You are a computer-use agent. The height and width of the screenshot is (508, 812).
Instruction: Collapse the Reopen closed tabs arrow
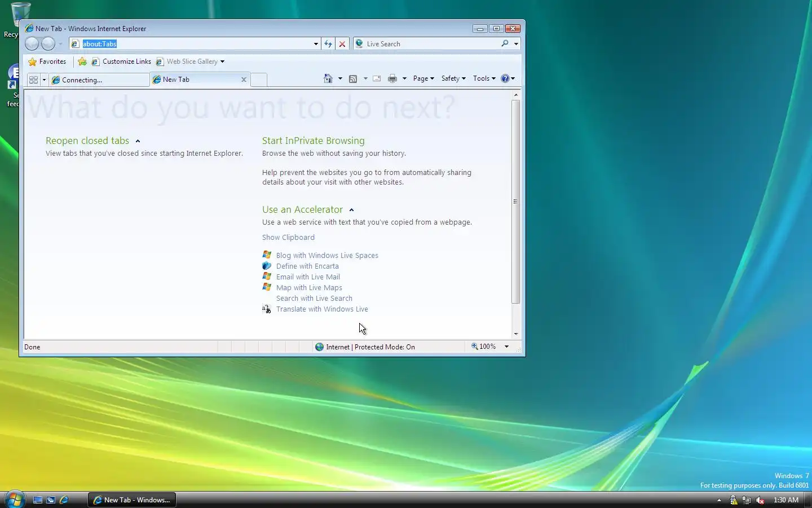138,141
